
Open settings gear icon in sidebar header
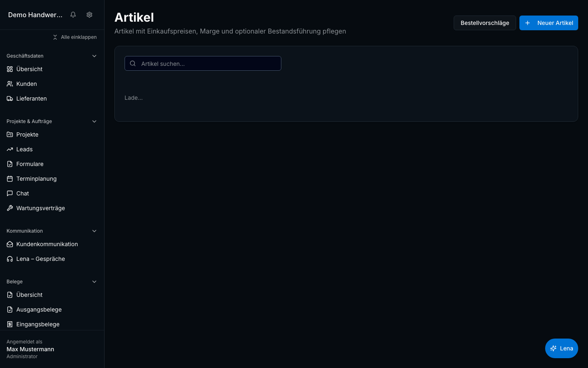coord(89,15)
